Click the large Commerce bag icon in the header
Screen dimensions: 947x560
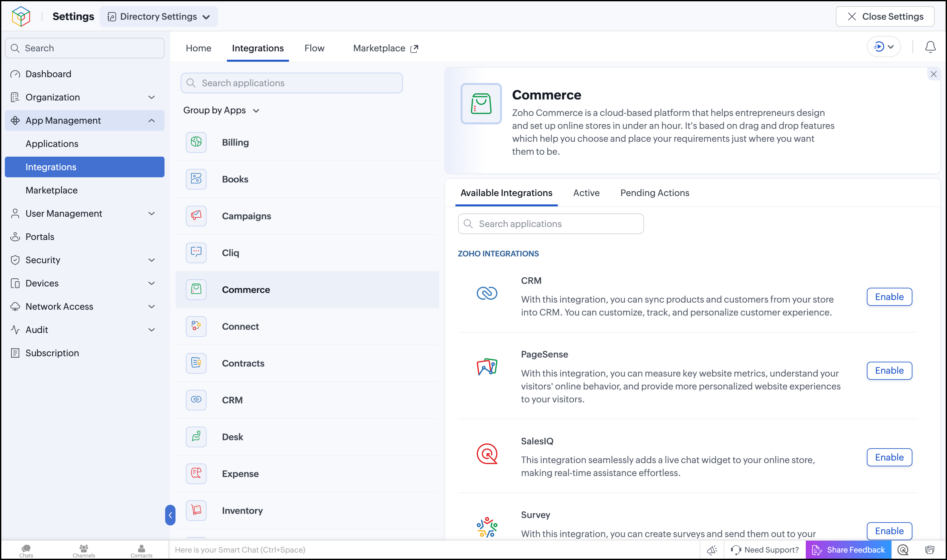(x=481, y=104)
